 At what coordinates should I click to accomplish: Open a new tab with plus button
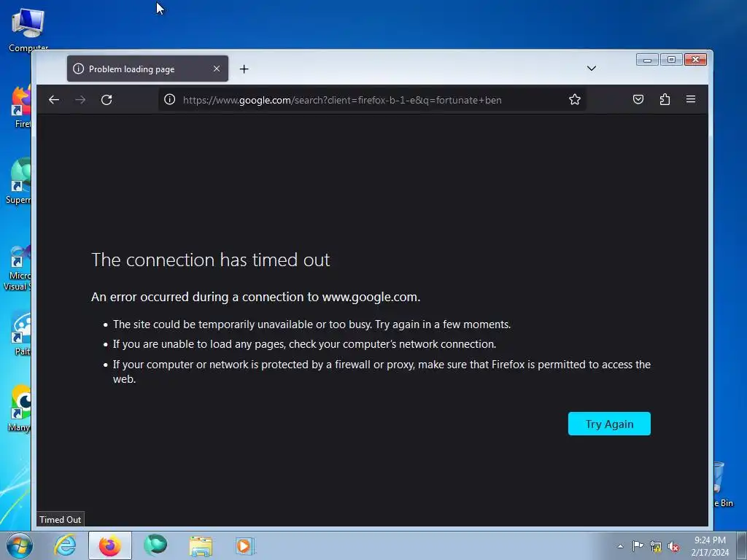244,69
